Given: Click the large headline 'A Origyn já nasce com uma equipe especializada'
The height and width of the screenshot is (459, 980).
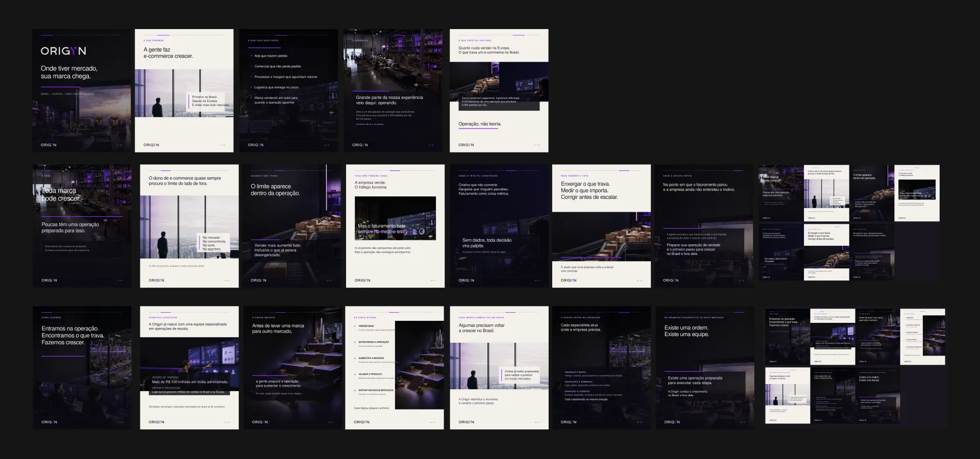Looking at the screenshot, I should [188, 326].
